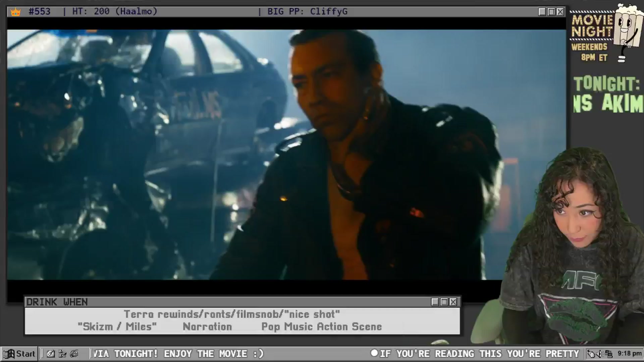Maximize the DRINK WHEN window
Image resolution: width=644 pixels, height=362 pixels.
[444, 302]
